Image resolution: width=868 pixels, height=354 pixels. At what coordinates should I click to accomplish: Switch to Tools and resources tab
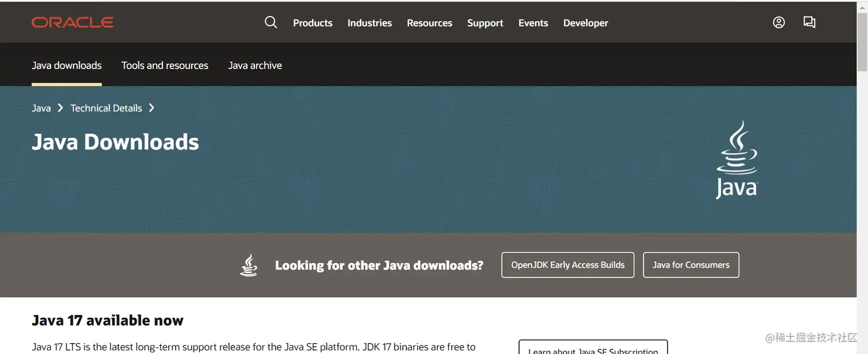click(x=165, y=66)
